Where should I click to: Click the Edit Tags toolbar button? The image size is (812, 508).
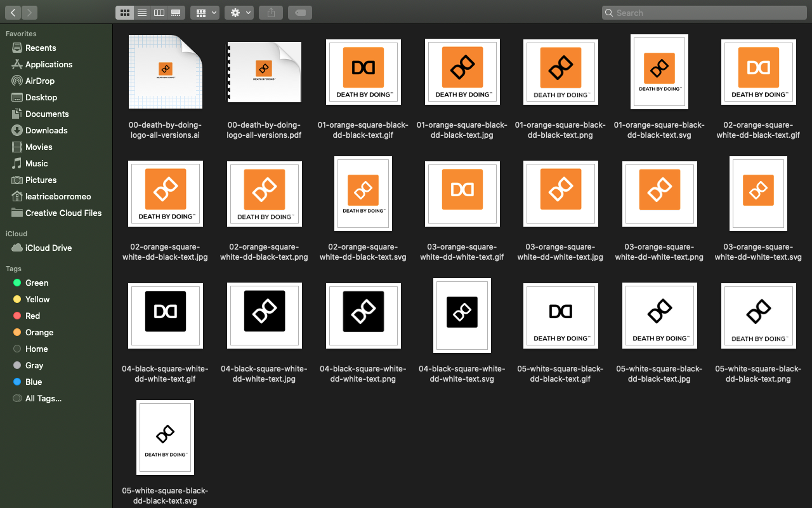[299, 12]
